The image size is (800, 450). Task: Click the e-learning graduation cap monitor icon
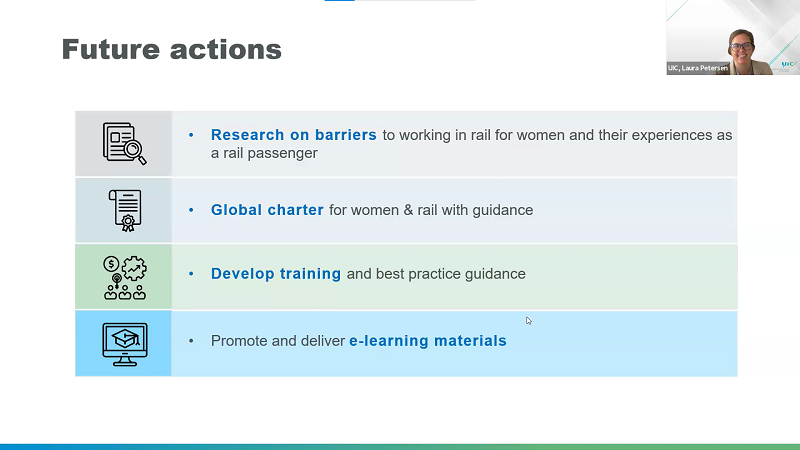pos(124,343)
